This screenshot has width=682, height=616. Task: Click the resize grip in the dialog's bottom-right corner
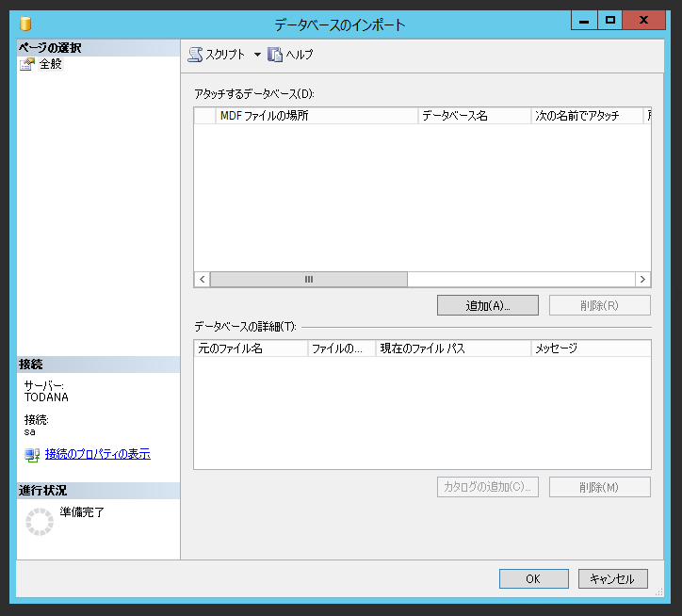point(659,592)
